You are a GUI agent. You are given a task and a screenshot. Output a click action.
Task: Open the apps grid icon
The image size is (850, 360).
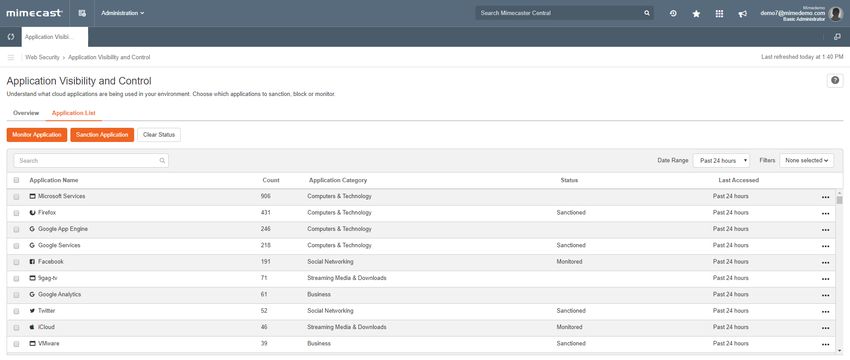719,14
